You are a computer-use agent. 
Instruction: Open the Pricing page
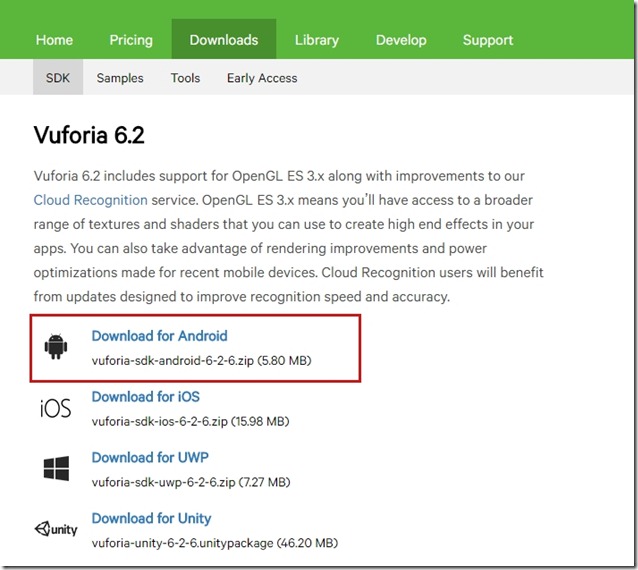(x=131, y=40)
